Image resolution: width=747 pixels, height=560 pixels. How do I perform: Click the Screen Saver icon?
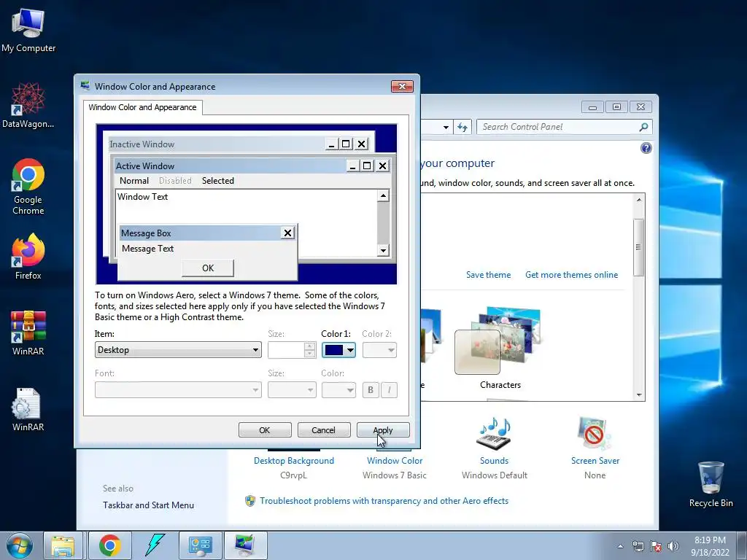click(595, 433)
